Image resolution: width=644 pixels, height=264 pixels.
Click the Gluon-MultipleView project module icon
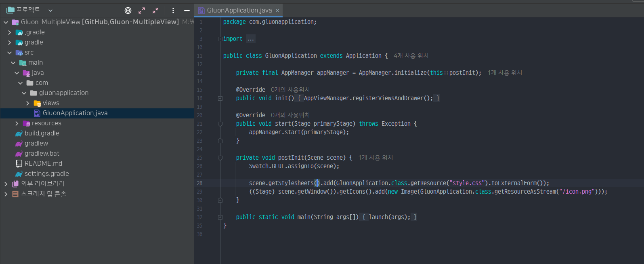(x=15, y=22)
